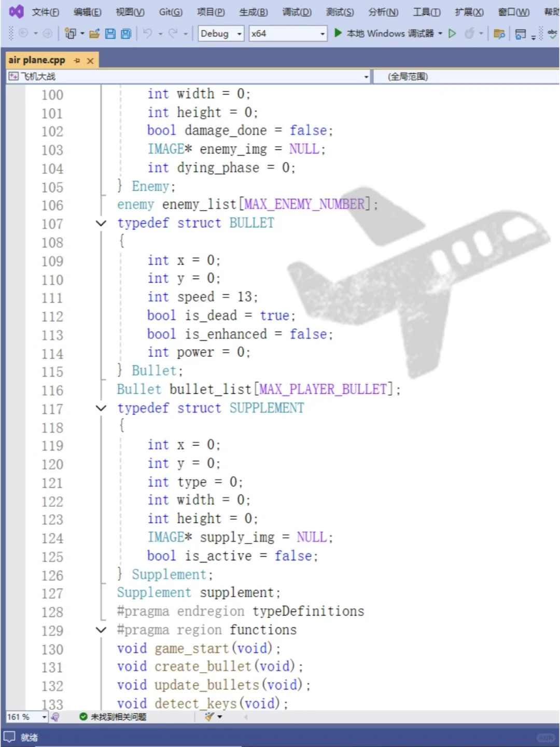Toggle the pin on air plane.cpp tab
The image size is (560, 747).
[77, 61]
